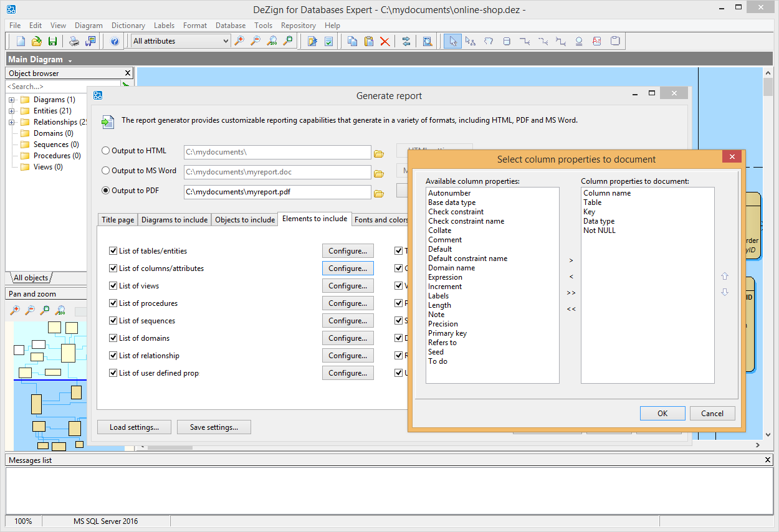The height and width of the screenshot is (532, 779).
Task: Expand the Diagrams (1) tree node
Action: [12, 100]
